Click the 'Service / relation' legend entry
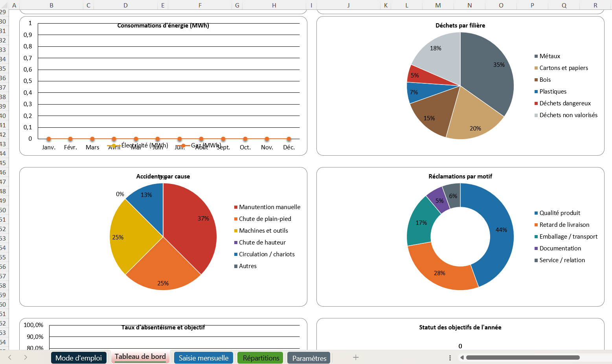 tap(562, 260)
